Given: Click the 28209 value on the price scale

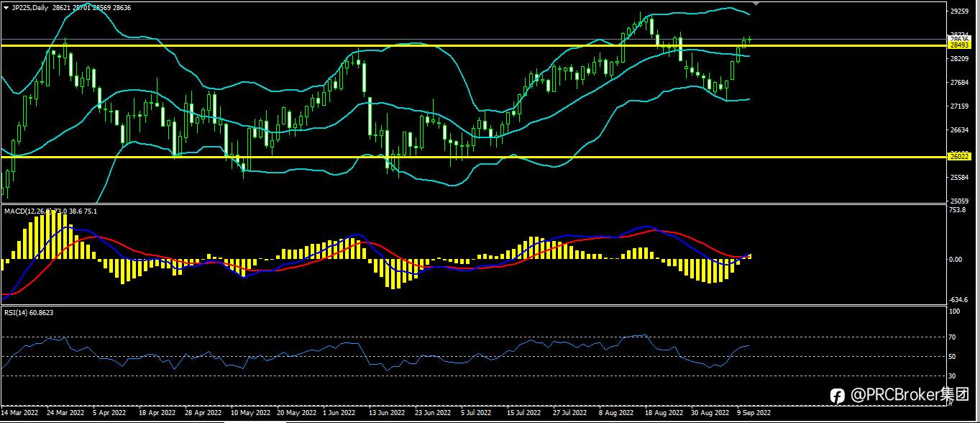Looking at the screenshot, I should 960,60.
